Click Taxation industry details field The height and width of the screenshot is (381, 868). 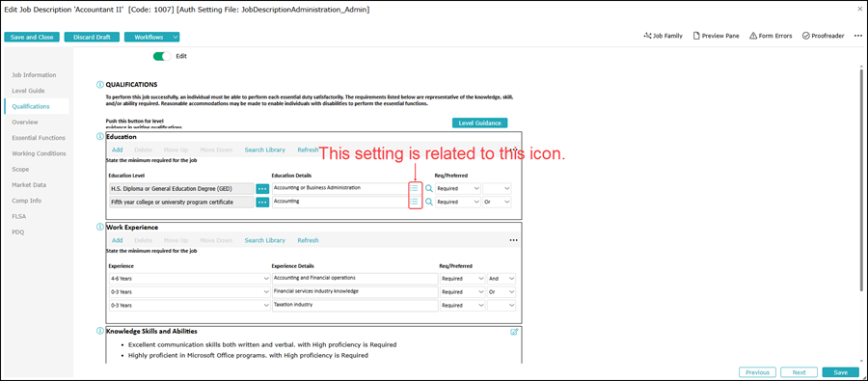355,305
